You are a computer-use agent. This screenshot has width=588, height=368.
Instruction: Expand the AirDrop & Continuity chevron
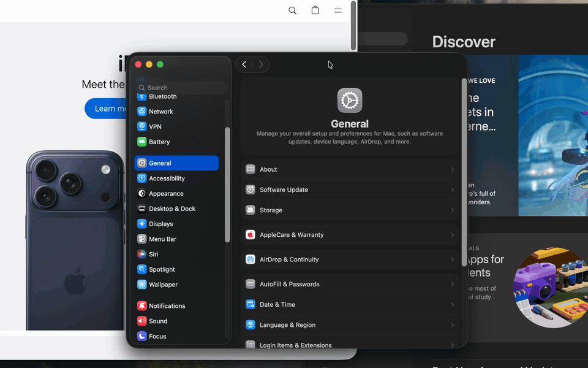452,259
